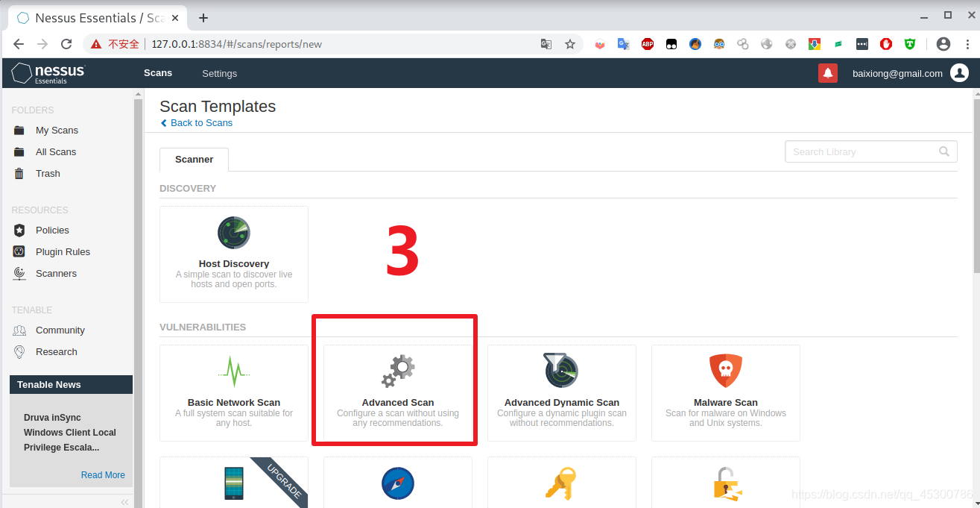Collapse the sidebar using the double chevron

click(124, 502)
